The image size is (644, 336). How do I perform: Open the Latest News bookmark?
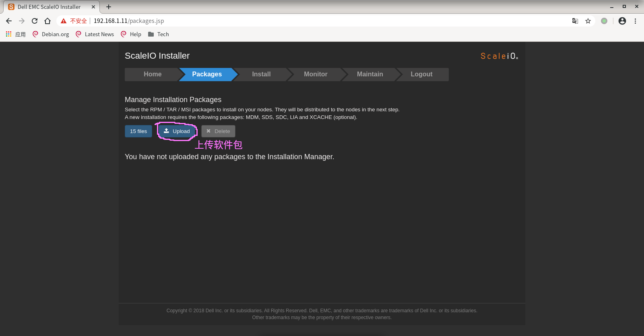95,34
